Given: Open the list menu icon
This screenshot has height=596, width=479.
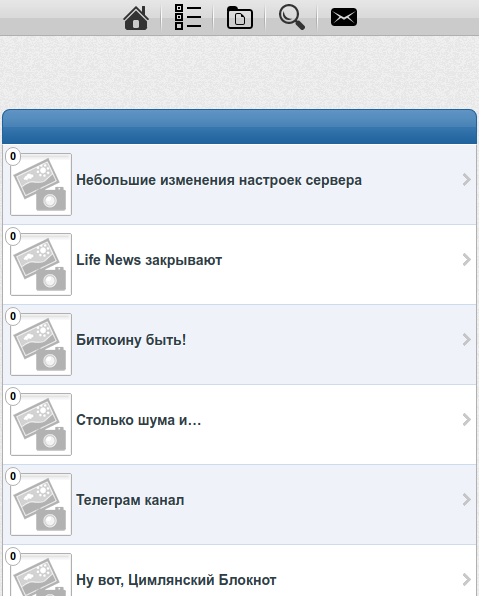Looking at the screenshot, I should tap(188, 17).
